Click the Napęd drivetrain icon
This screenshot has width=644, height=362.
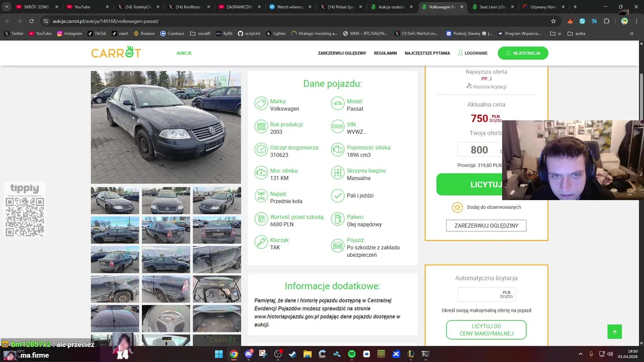[x=261, y=196]
